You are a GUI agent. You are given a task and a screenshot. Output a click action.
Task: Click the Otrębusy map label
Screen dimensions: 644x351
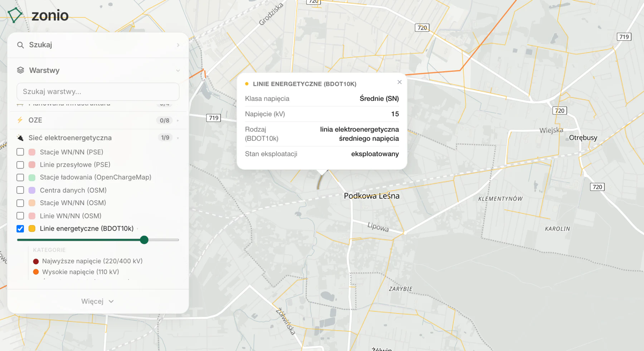coord(583,138)
